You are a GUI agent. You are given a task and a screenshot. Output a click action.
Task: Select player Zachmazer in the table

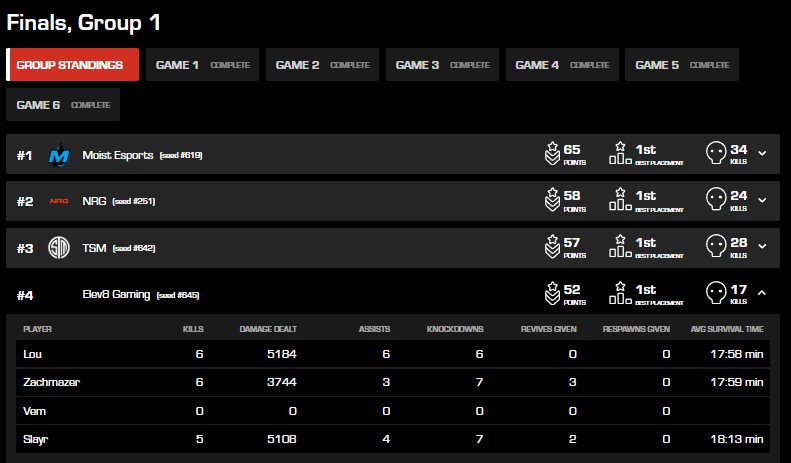tap(51, 382)
